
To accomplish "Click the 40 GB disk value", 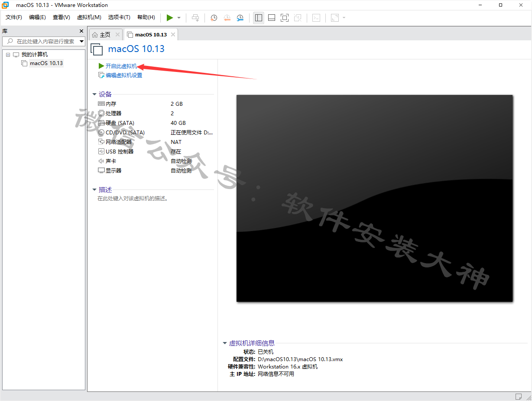I will click(x=178, y=123).
